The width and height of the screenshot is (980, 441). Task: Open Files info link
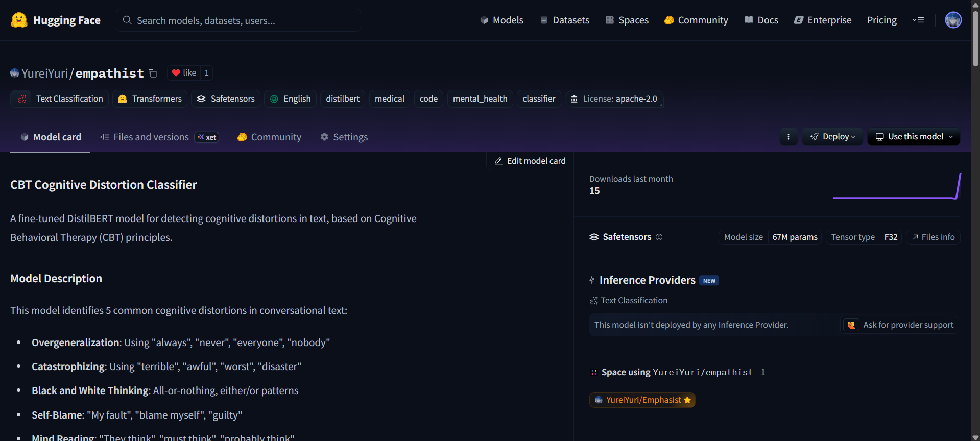click(x=934, y=237)
